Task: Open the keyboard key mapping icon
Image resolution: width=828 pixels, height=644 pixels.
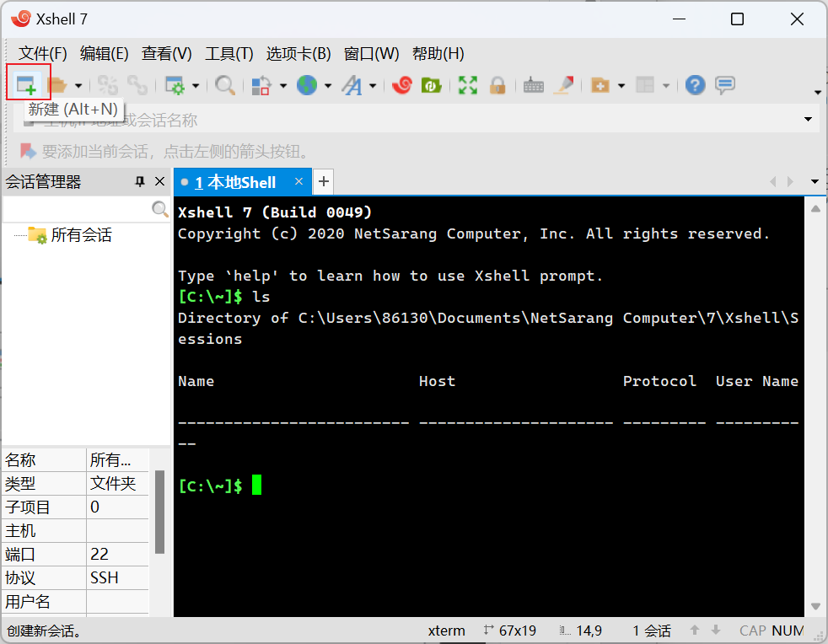Action: point(534,84)
